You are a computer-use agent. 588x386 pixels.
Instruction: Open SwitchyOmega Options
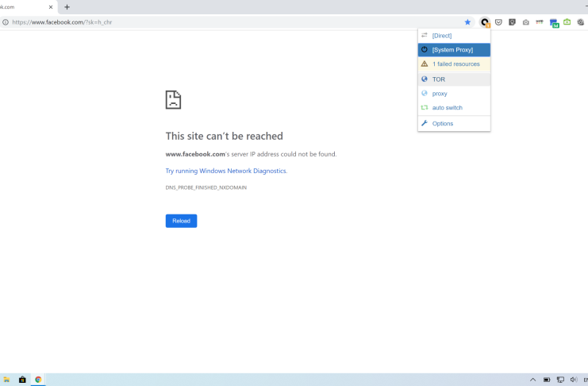pos(454,124)
